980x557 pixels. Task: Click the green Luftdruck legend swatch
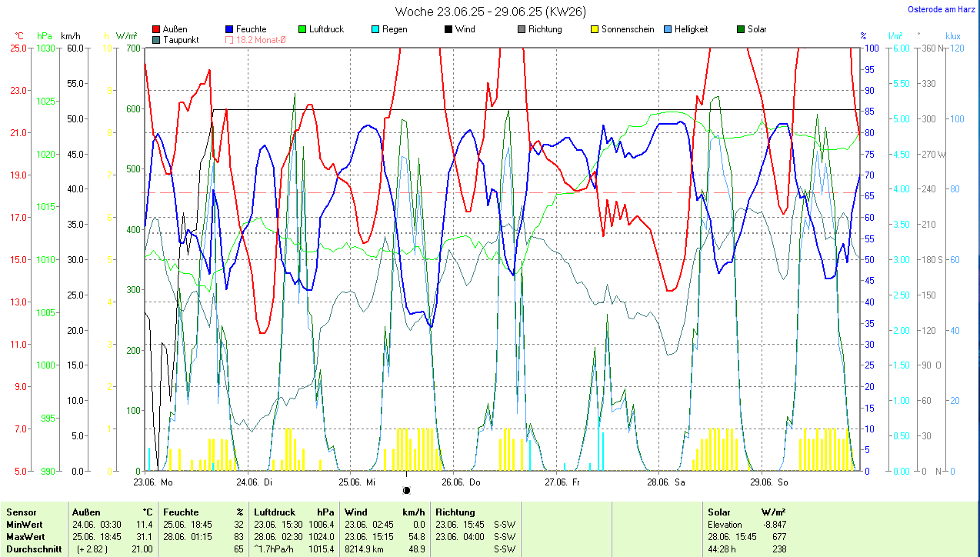[302, 29]
